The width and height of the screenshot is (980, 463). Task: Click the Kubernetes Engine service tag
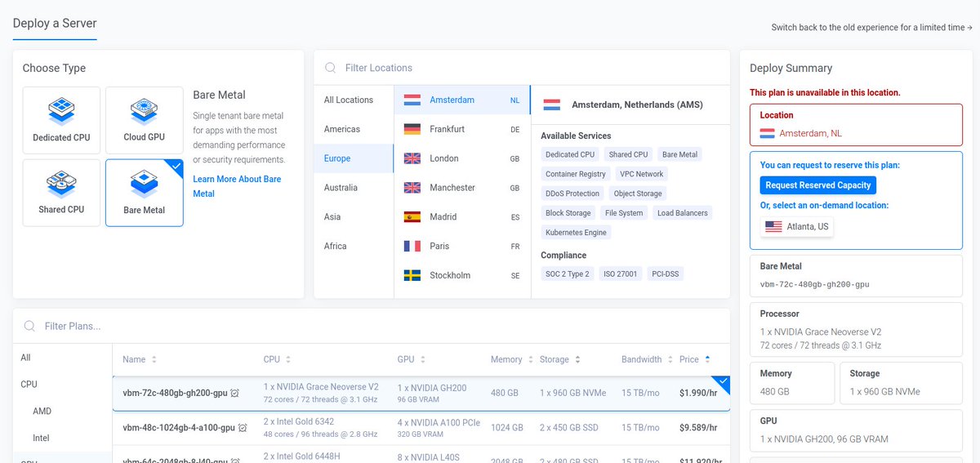pyautogui.click(x=576, y=233)
